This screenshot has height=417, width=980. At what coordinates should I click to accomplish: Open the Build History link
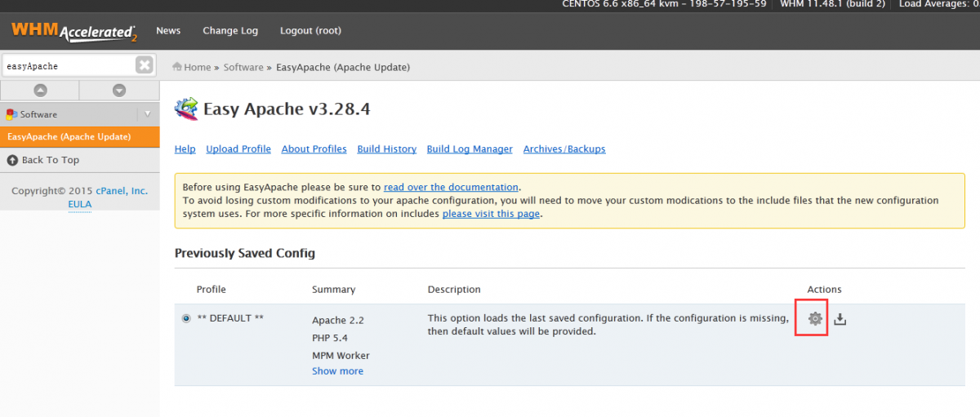pos(387,149)
